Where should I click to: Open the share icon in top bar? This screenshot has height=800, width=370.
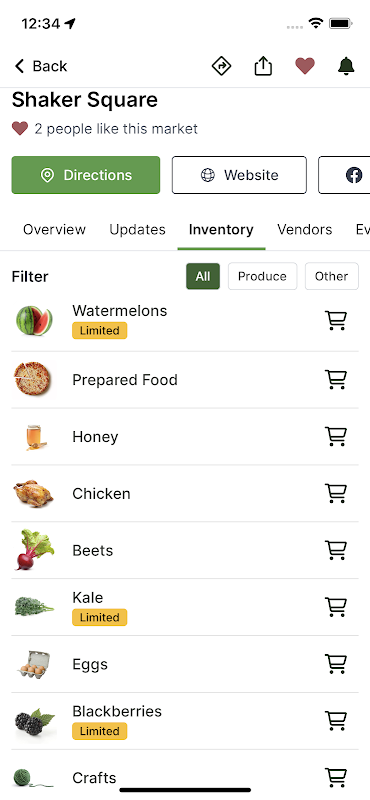point(263,66)
